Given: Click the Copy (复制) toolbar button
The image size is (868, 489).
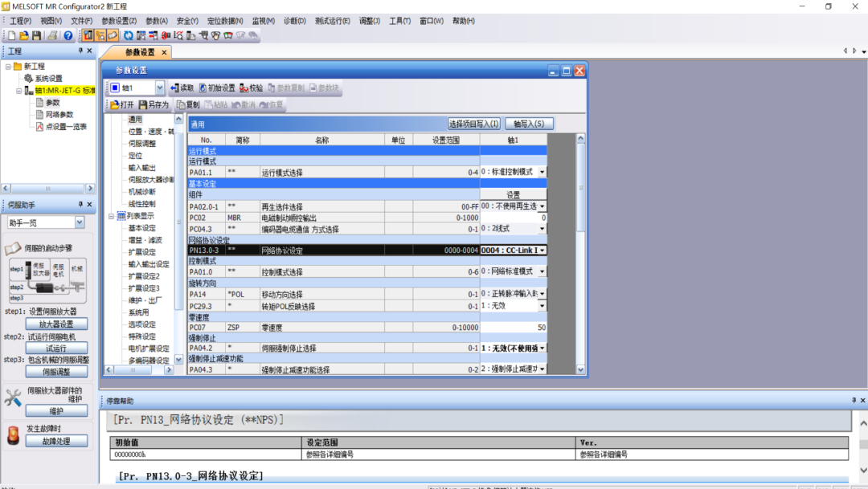Looking at the screenshot, I should click(188, 104).
